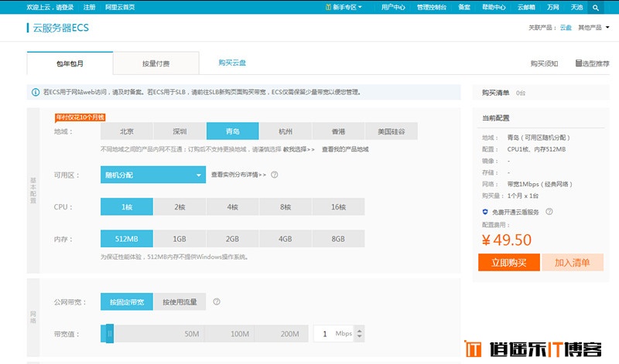619x364 pixels.
Task: Click the info icon in notice banner
Action: [36, 92]
